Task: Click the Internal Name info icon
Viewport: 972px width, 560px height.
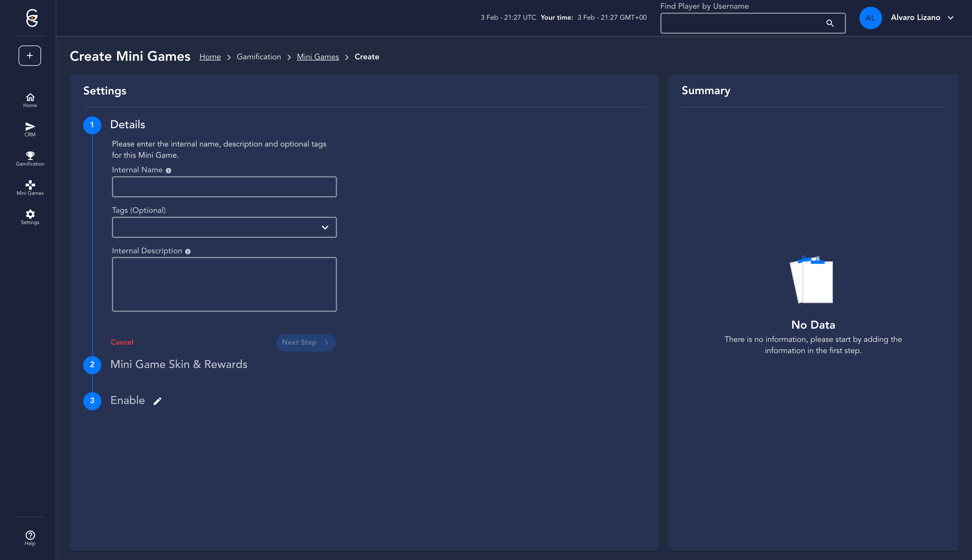Action: [168, 170]
